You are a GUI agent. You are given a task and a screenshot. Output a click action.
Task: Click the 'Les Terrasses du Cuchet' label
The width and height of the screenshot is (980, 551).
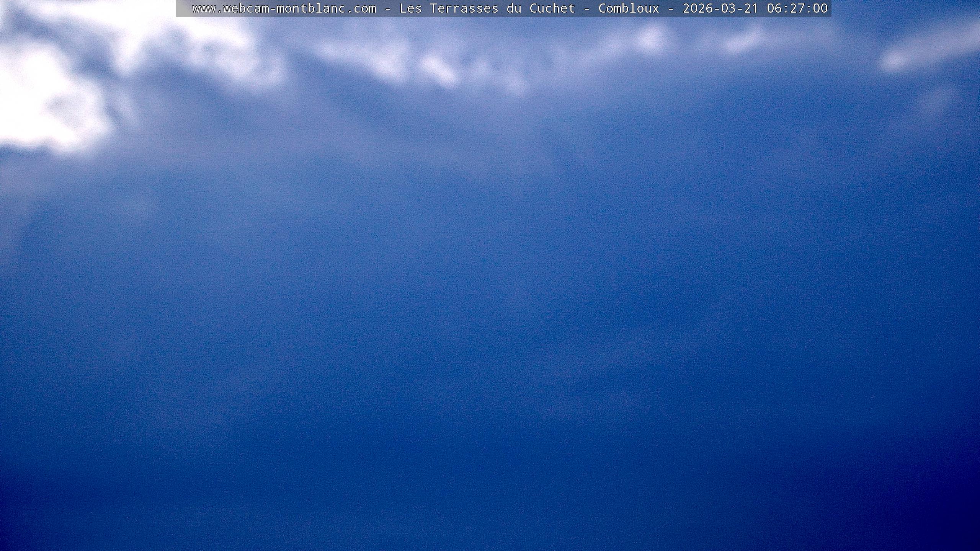point(487,8)
